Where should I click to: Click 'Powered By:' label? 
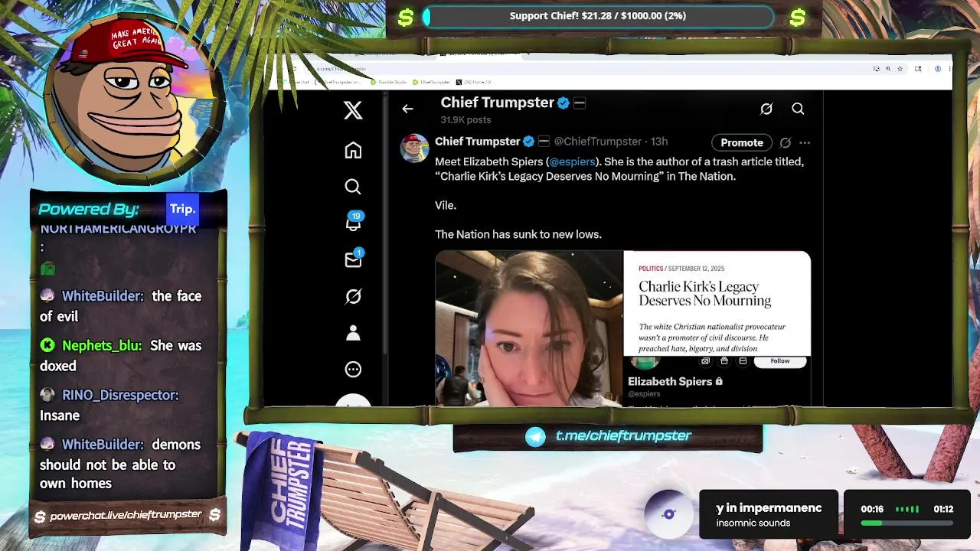88,209
